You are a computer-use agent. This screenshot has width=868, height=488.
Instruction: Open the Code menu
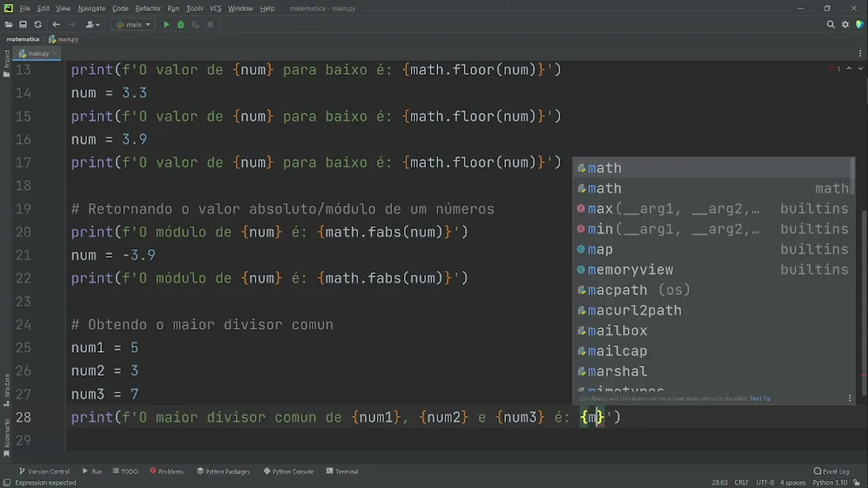[x=120, y=8]
